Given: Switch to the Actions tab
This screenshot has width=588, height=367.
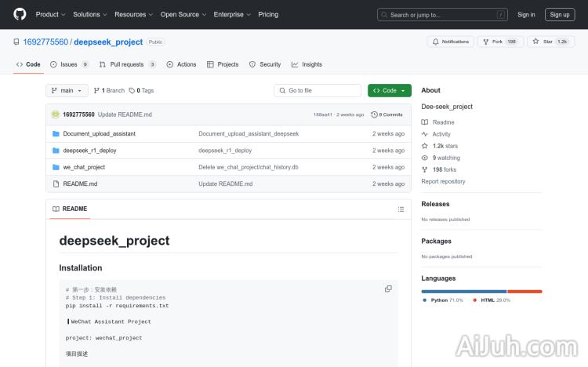Looking at the screenshot, I should [x=181, y=64].
